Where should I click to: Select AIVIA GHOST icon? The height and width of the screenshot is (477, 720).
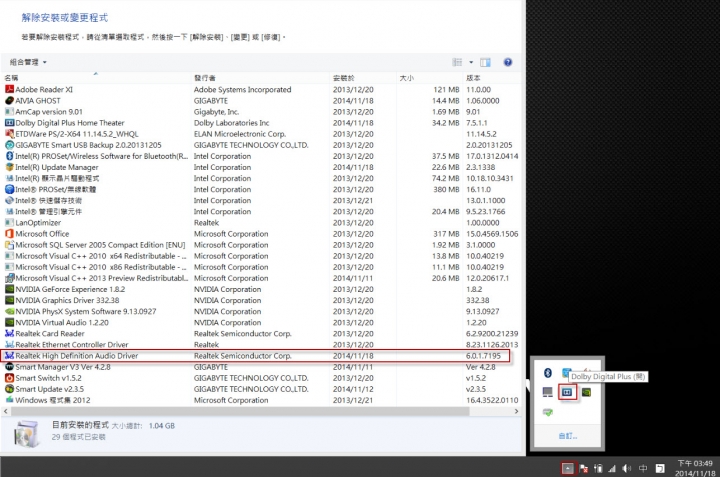[x=9, y=100]
